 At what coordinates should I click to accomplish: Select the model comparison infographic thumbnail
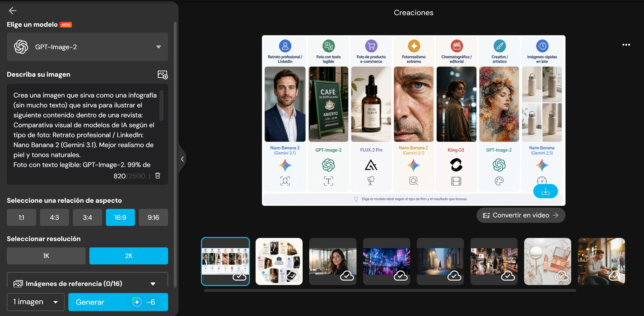click(x=226, y=261)
